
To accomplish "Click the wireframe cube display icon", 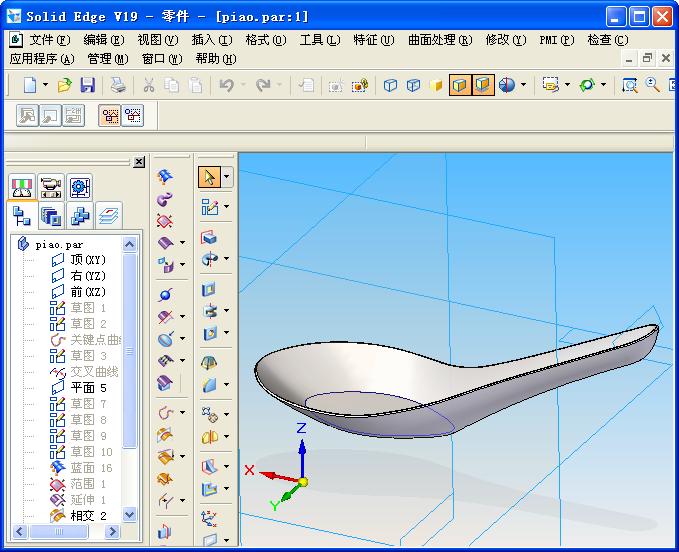I will (x=390, y=85).
